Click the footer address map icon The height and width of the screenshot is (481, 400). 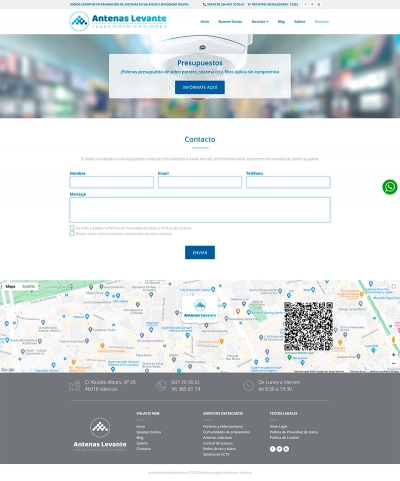tap(75, 385)
